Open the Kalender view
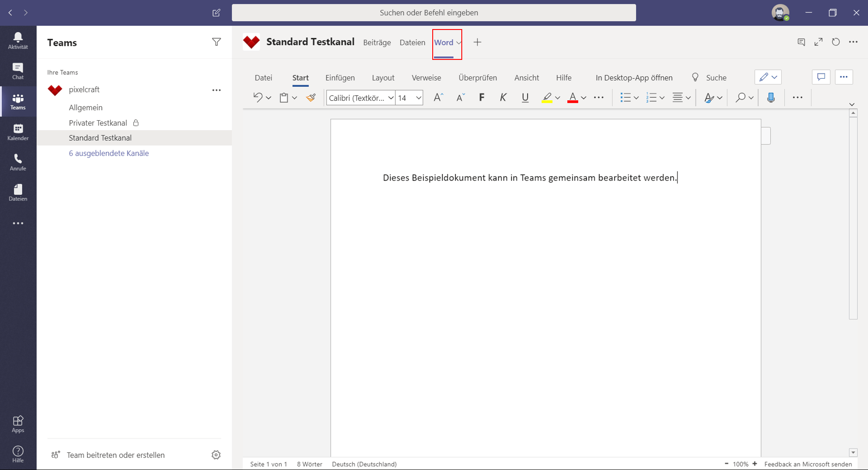 pyautogui.click(x=18, y=132)
